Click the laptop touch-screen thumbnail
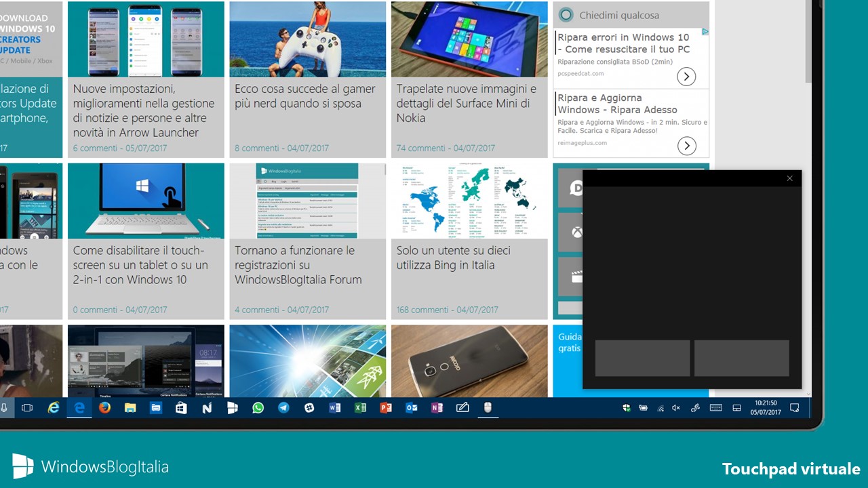868x488 pixels. 146,201
